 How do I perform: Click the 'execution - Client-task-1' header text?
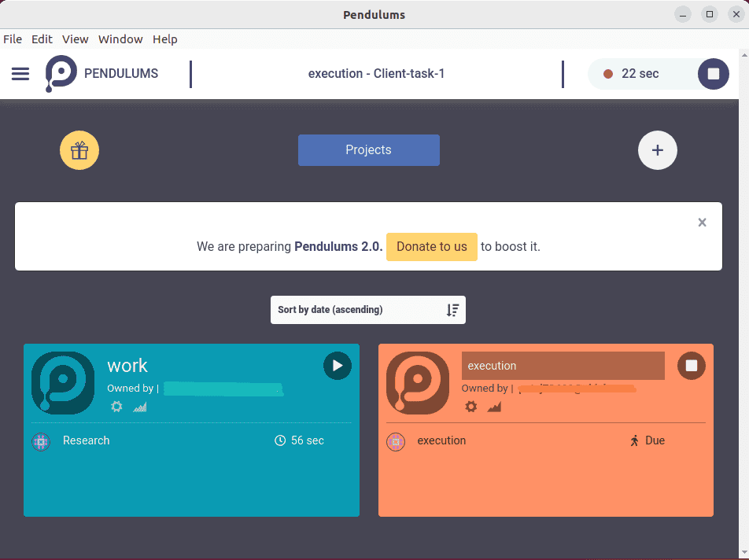376,73
